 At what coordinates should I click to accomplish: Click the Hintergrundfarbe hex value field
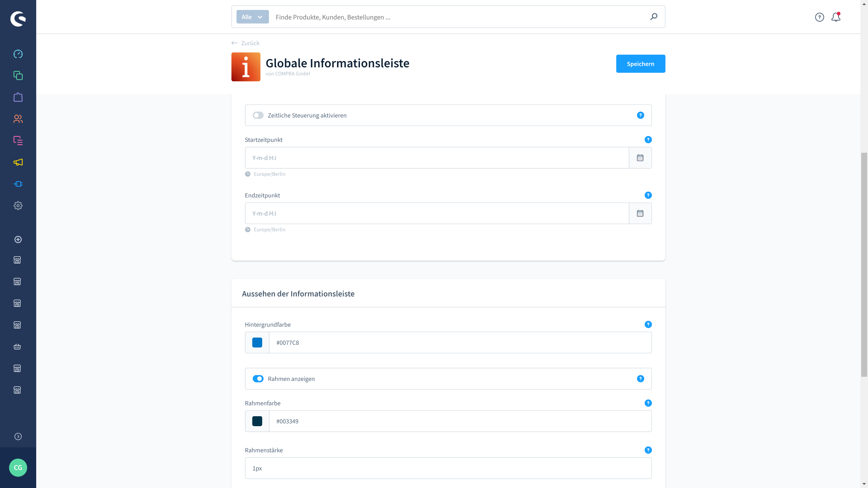[460, 342]
